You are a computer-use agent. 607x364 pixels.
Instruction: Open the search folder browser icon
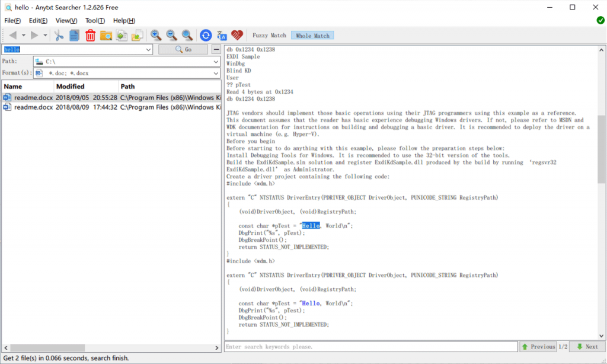pyautogui.click(x=106, y=35)
